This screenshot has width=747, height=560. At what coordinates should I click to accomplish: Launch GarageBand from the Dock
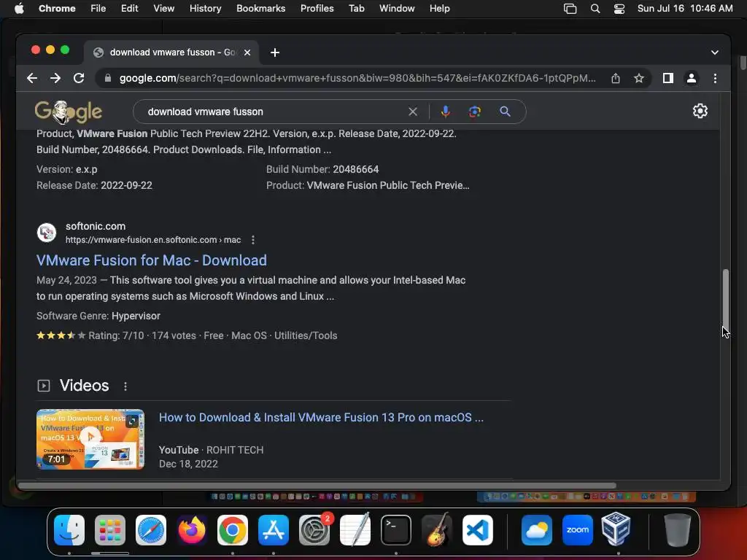[x=437, y=529]
